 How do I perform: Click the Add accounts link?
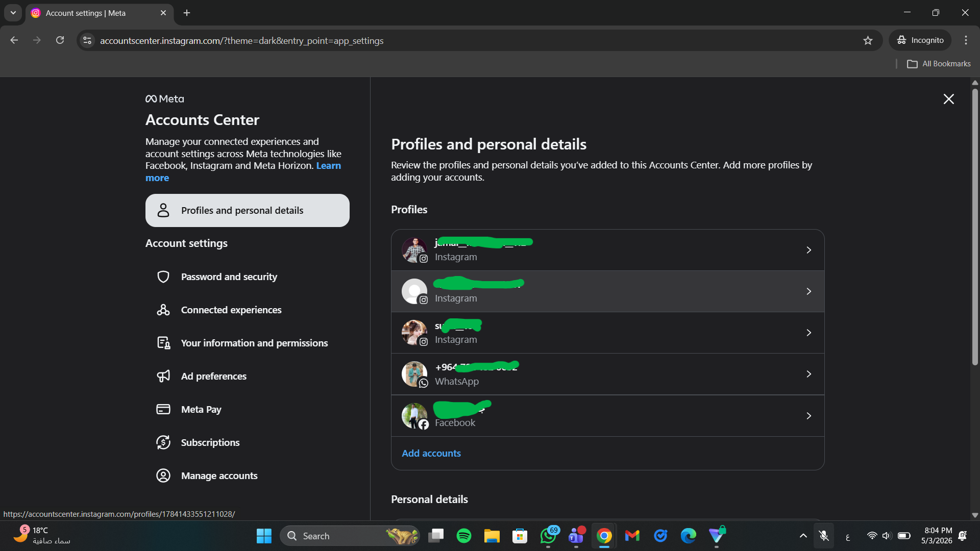click(x=431, y=453)
